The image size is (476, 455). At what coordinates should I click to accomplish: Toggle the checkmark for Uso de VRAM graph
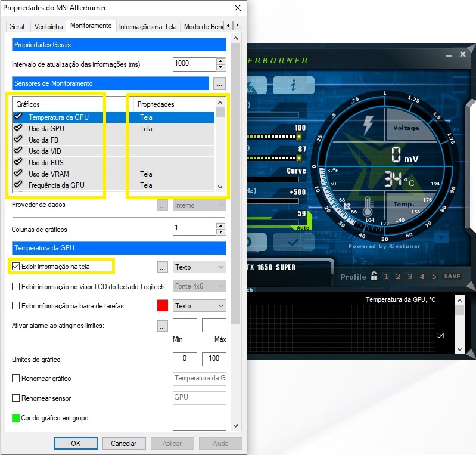point(18,174)
